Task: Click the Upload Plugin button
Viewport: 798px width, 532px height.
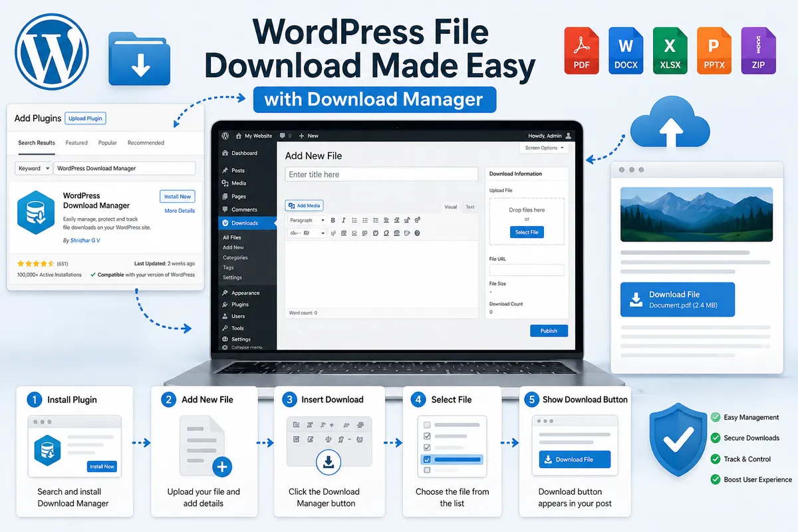Action: 85,118
